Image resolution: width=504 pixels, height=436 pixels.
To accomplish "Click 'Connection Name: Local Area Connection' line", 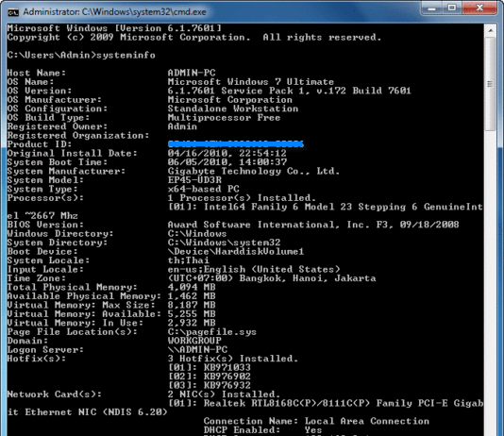I will [x=316, y=421].
